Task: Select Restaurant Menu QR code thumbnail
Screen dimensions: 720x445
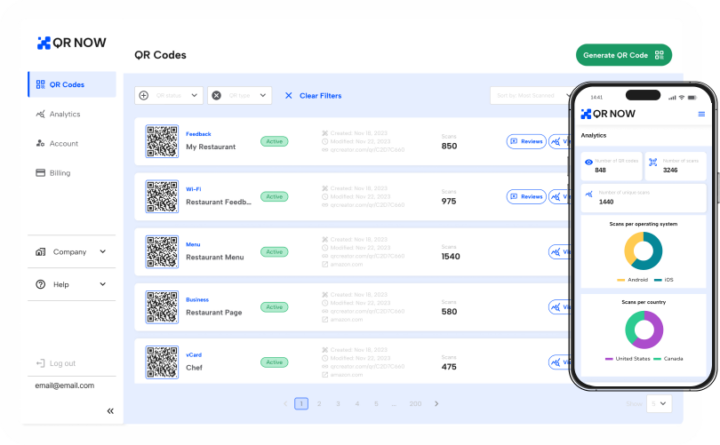Action: pos(162,252)
